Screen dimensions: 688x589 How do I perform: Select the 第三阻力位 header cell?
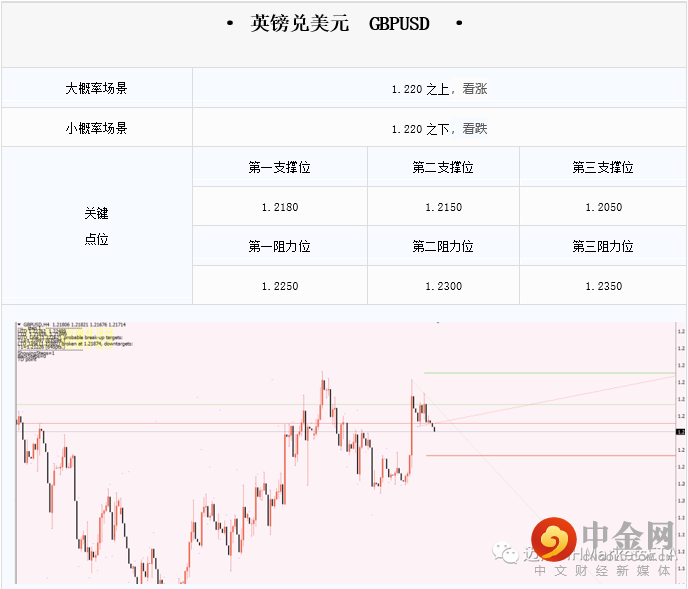click(603, 246)
